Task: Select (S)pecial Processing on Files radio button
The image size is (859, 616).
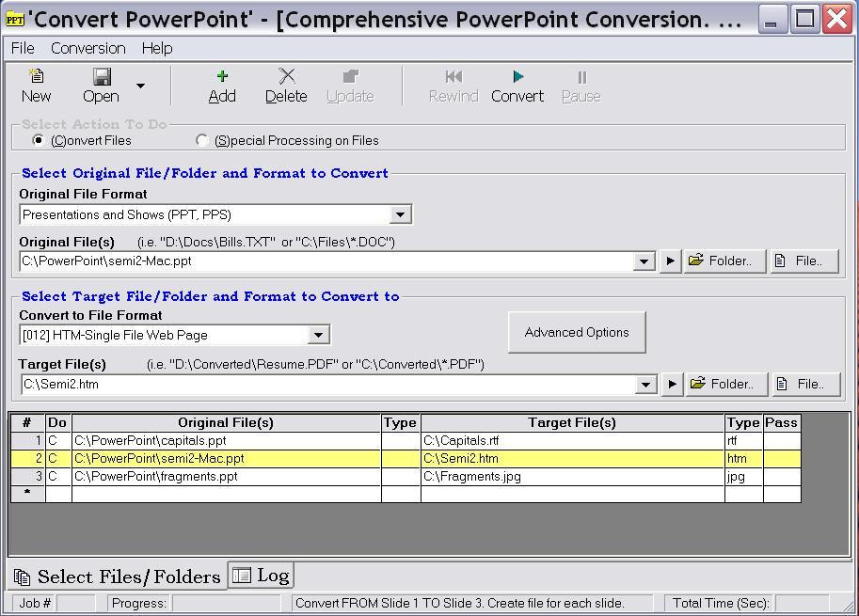Action: (x=201, y=141)
